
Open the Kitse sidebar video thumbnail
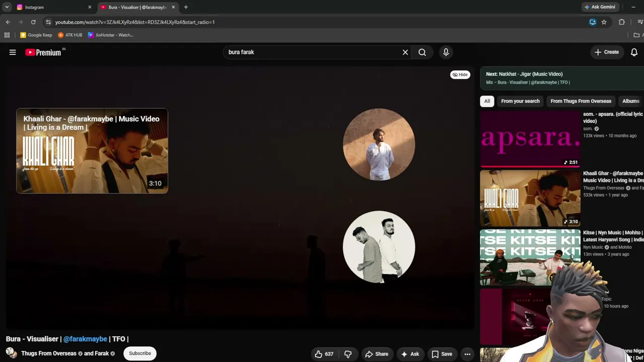click(530, 257)
